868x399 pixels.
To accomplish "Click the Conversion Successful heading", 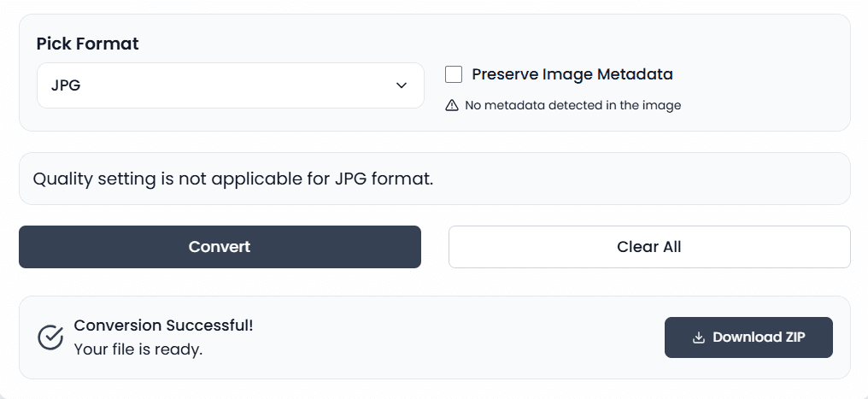I will (164, 326).
